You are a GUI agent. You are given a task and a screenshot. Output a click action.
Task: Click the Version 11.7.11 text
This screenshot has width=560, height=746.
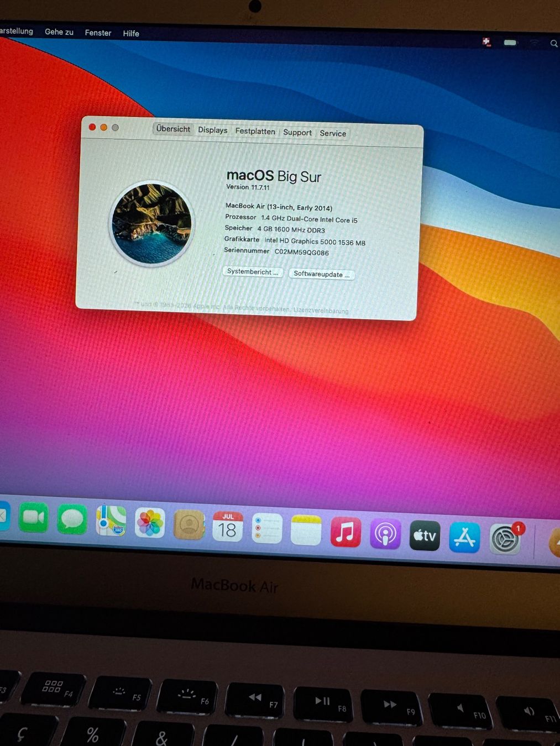[x=248, y=187]
